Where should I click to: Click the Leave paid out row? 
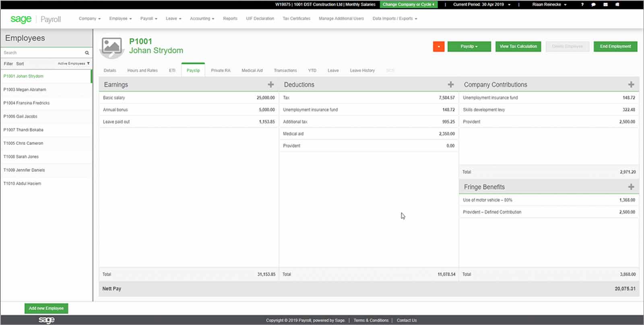pyautogui.click(x=189, y=122)
